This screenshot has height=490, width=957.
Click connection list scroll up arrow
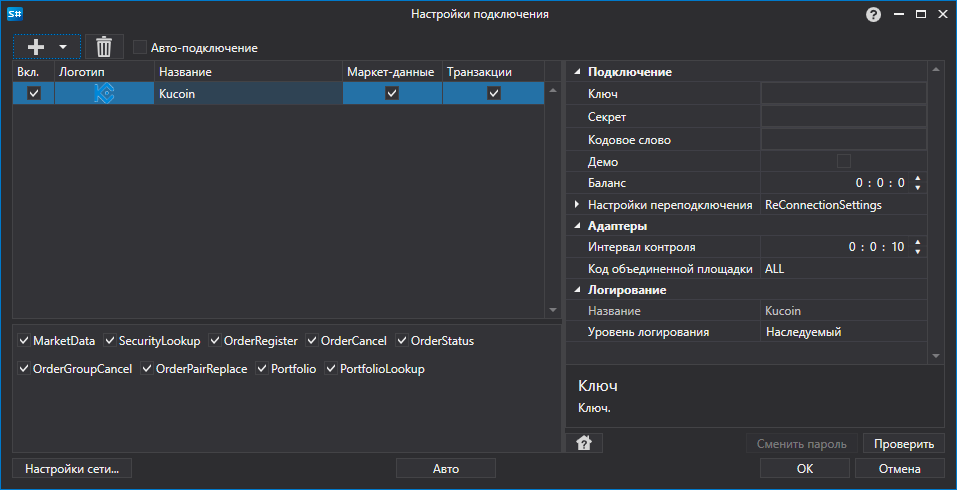[x=553, y=90]
